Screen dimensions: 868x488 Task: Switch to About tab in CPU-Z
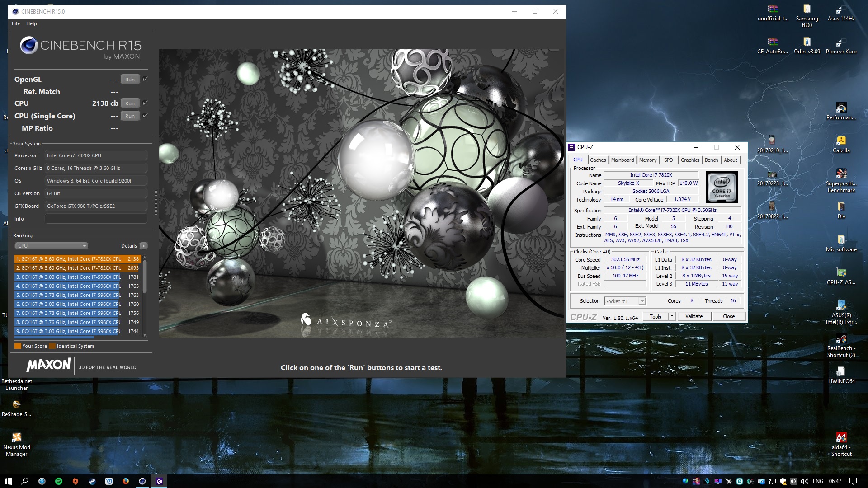[x=730, y=160]
